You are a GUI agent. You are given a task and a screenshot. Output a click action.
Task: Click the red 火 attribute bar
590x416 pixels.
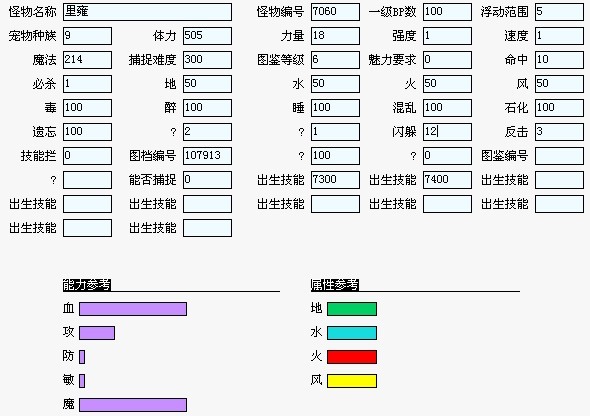(352, 357)
